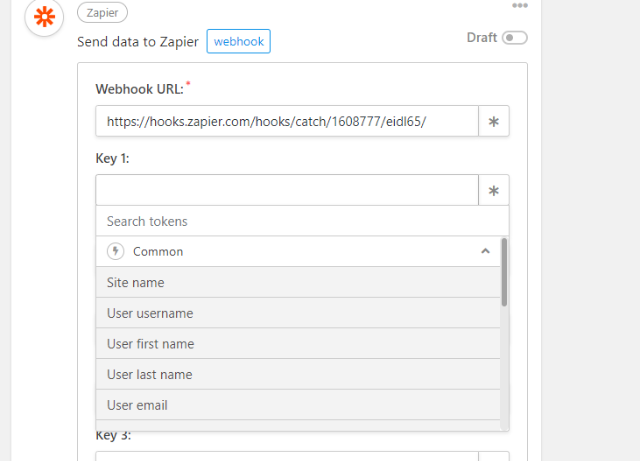Screen dimensions: 640x461
Task: Click the Zapier tag badge
Action: click(102, 13)
